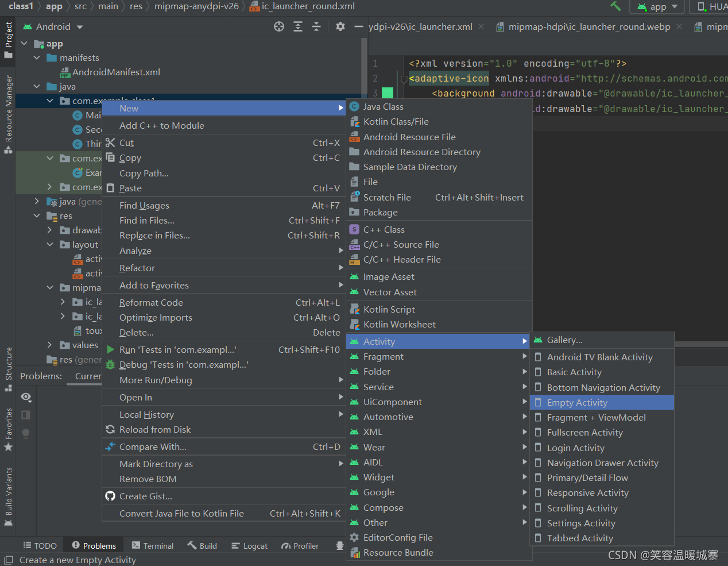Choose Login Activity template

click(602, 448)
